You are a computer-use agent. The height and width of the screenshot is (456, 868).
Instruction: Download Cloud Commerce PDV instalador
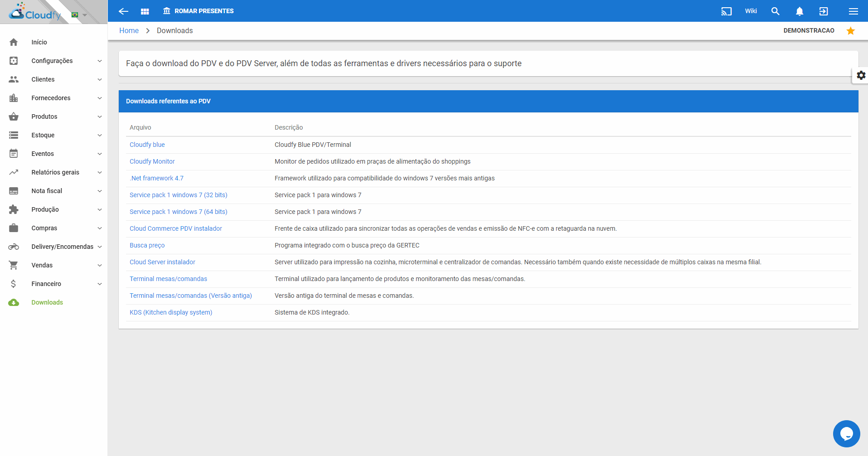tap(176, 228)
